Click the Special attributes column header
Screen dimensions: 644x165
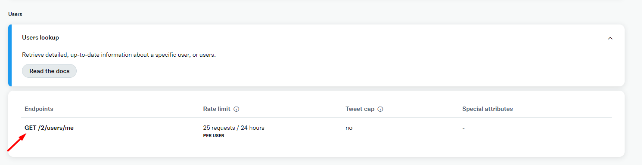pos(488,109)
